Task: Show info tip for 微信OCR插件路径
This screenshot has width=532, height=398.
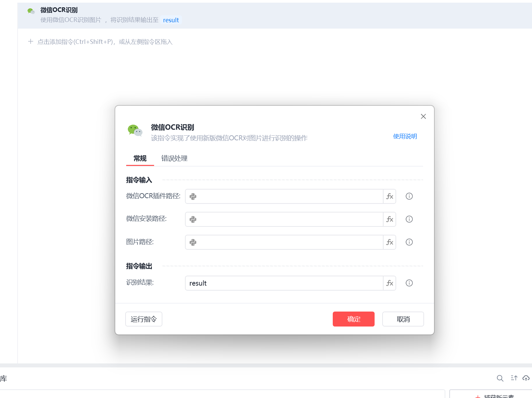Action: [409, 196]
